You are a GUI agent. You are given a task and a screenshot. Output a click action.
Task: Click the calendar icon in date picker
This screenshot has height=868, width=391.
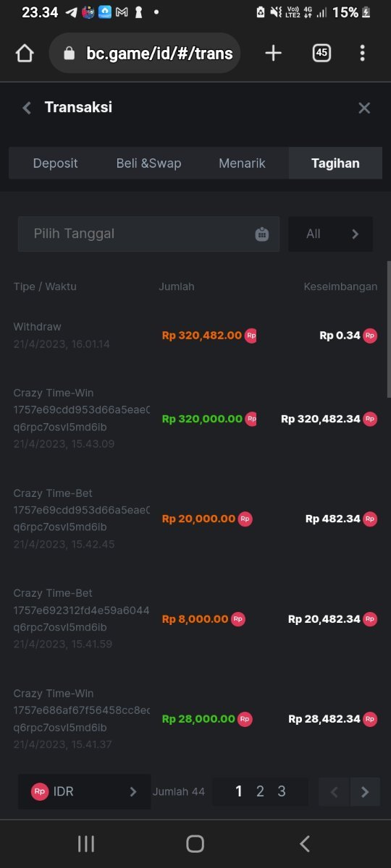[262, 234]
